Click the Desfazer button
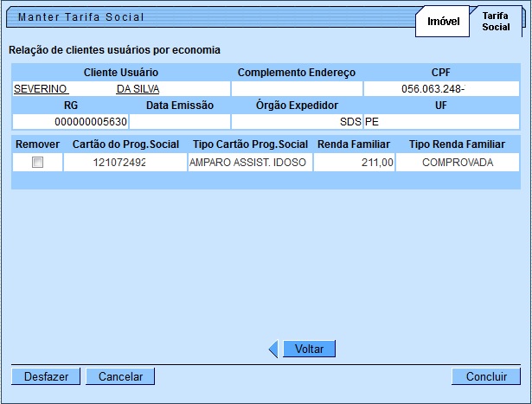The height and width of the screenshot is (404, 532). (x=46, y=376)
